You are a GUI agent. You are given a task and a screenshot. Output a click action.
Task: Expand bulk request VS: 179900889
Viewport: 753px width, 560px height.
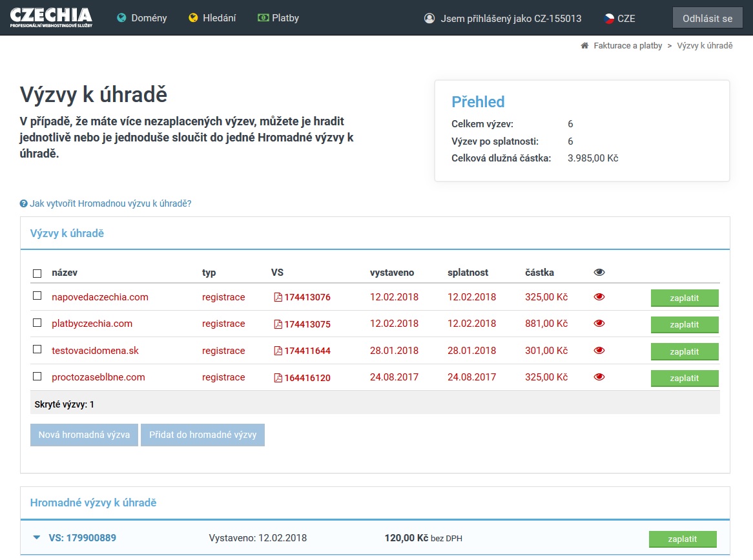pos(37,537)
